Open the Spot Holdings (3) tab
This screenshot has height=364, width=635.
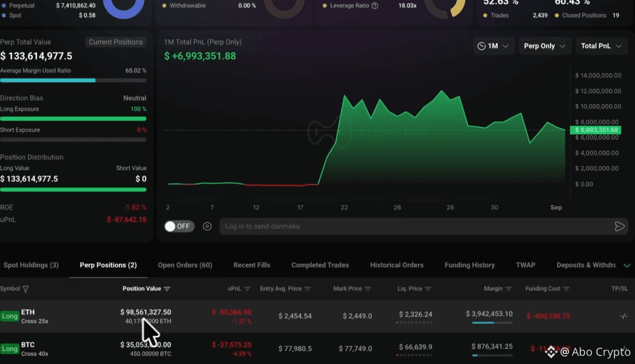tap(31, 265)
